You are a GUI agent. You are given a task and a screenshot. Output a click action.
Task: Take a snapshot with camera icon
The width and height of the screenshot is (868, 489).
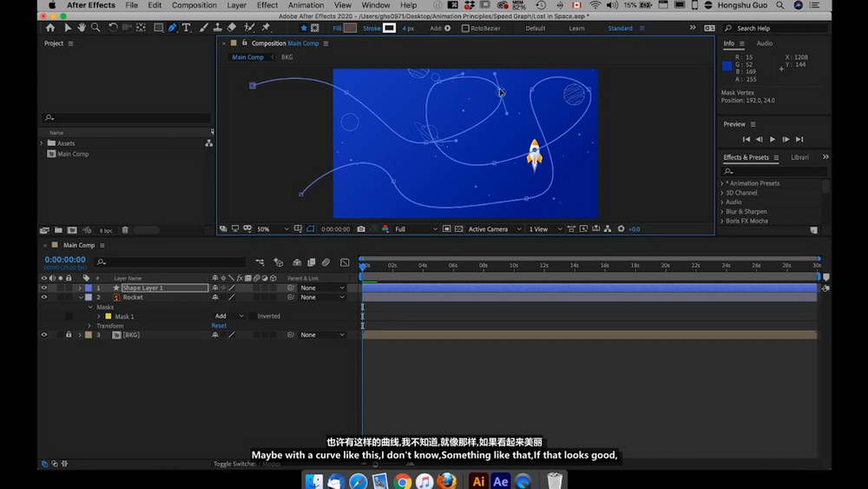point(361,228)
